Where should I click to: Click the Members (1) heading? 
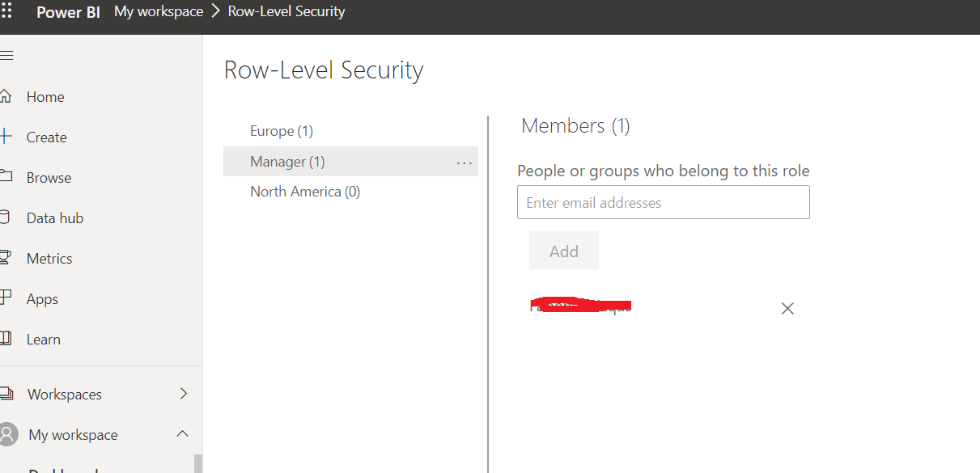[x=575, y=126]
